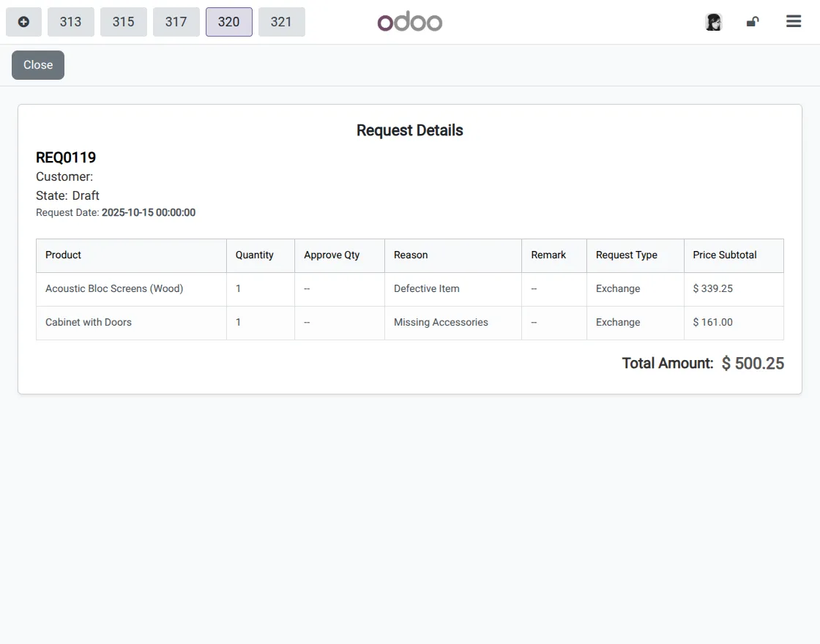Image resolution: width=820 pixels, height=644 pixels.
Task: Open order tab 321
Action: (x=282, y=22)
